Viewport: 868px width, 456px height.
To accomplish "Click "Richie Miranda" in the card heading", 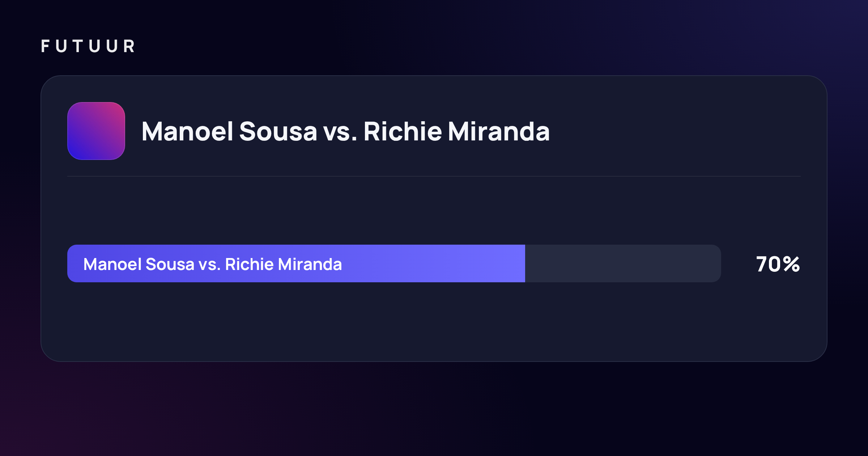I will [x=456, y=131].
